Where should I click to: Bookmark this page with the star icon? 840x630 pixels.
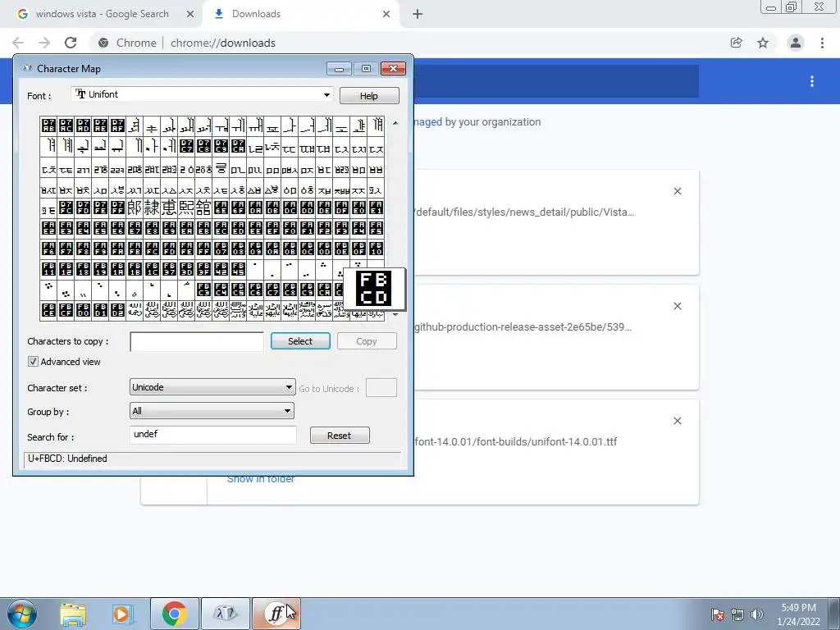pos(763,43)
